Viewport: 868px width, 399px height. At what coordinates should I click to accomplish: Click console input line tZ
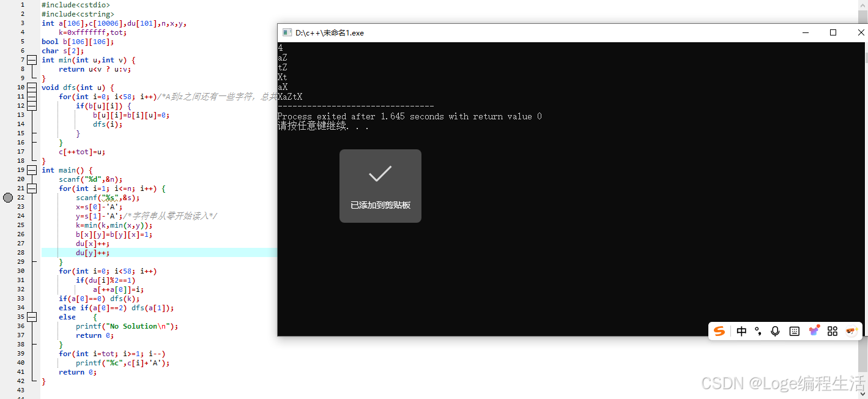pyautogui.click(x=283, y=67)
